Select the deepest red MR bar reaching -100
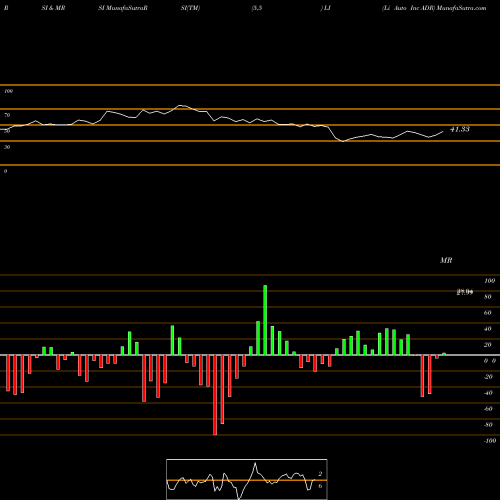500x500 pixels. pyautogui.click(x=215, y=395)
